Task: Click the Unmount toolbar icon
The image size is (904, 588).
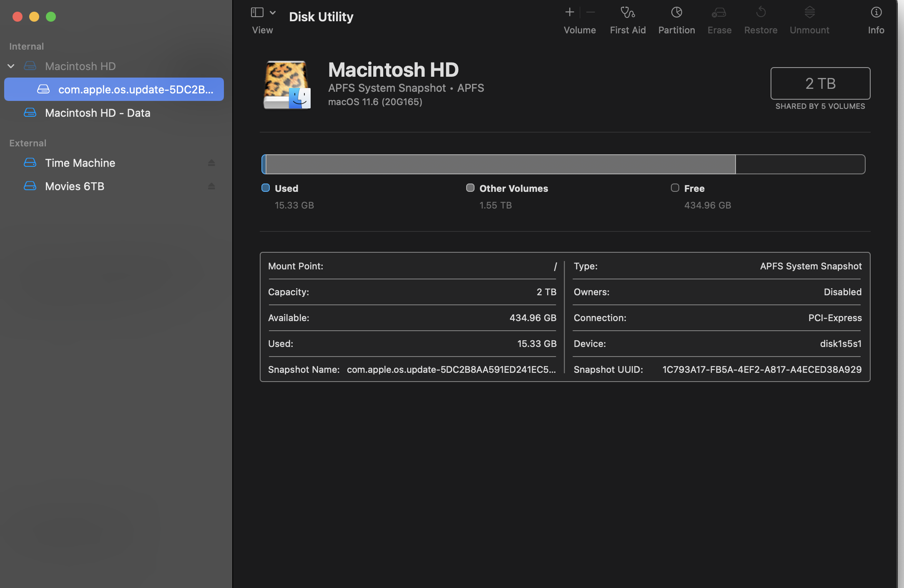Action: [x=809, y=13]
